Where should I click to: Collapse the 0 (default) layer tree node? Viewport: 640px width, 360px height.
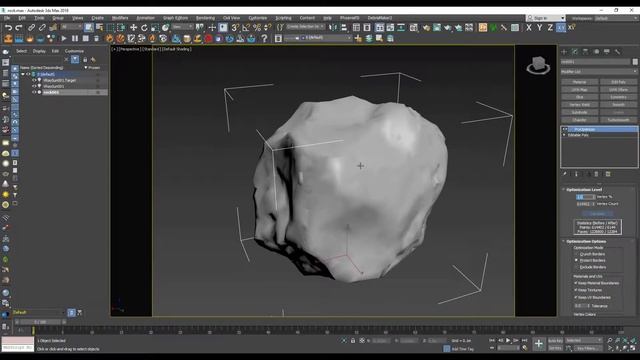click(23, 74)
